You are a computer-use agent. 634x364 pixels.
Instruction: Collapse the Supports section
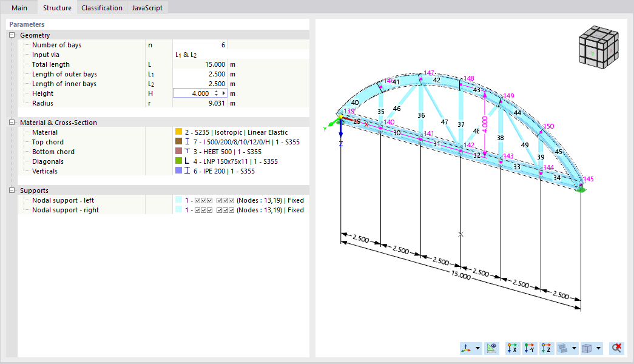coord(12,190)
